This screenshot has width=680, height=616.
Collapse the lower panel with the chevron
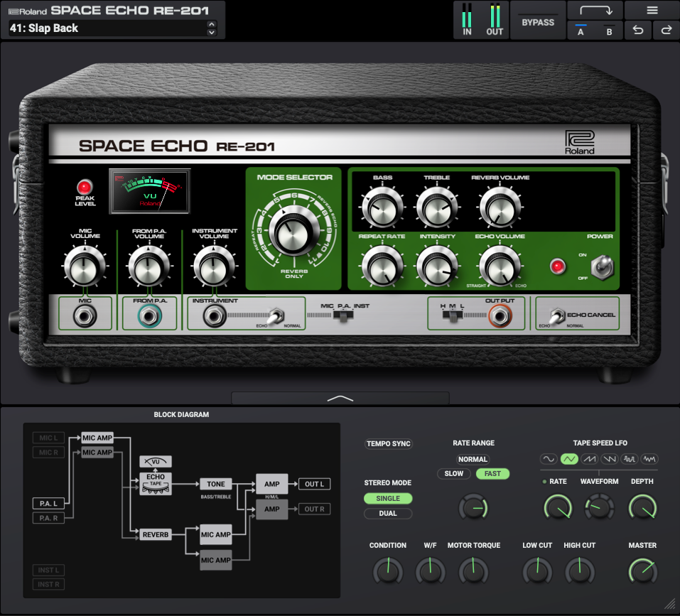(340, 399)
